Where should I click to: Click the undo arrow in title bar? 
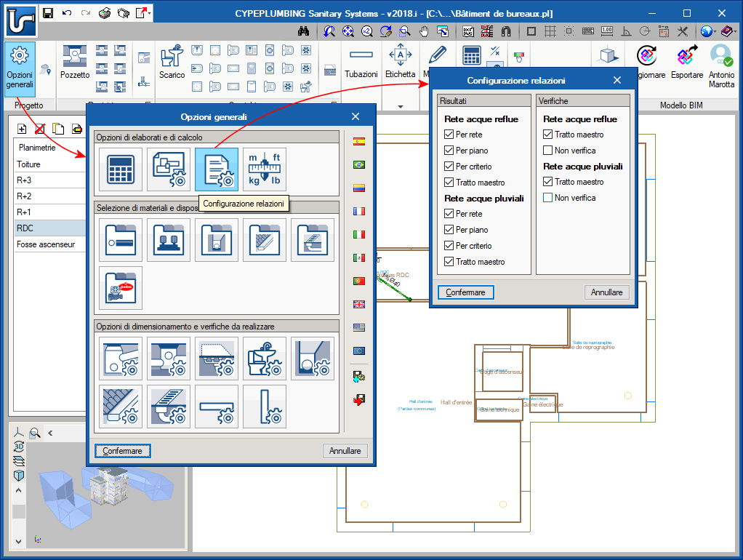click(x=67, y=13)
